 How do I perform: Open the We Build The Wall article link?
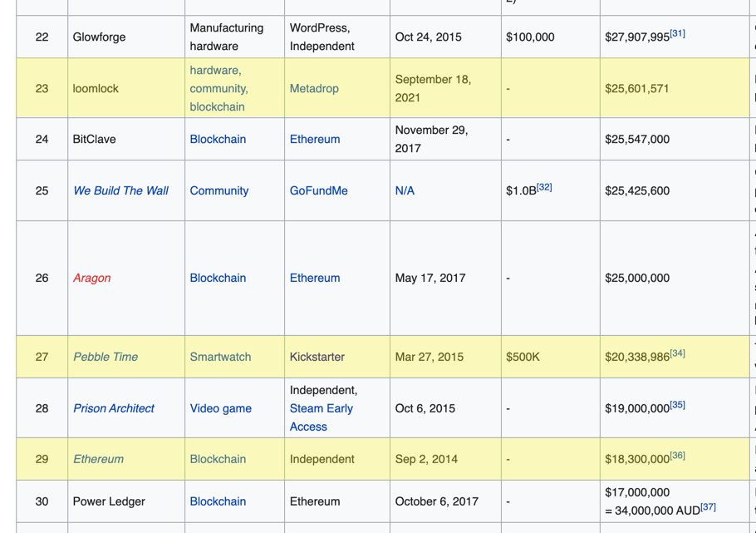[120, 190]
